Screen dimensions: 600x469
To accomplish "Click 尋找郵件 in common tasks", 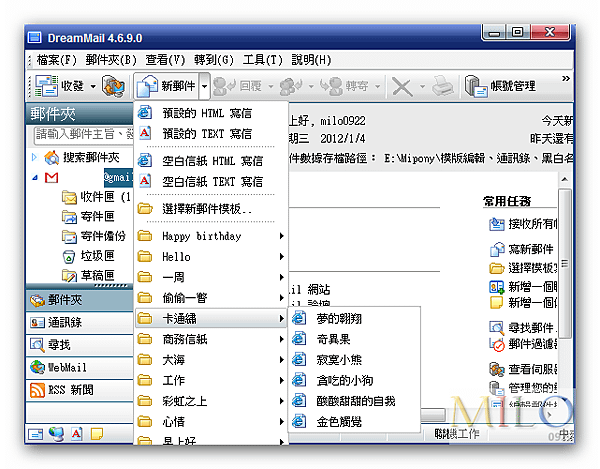I will click(x=523, y=327).
